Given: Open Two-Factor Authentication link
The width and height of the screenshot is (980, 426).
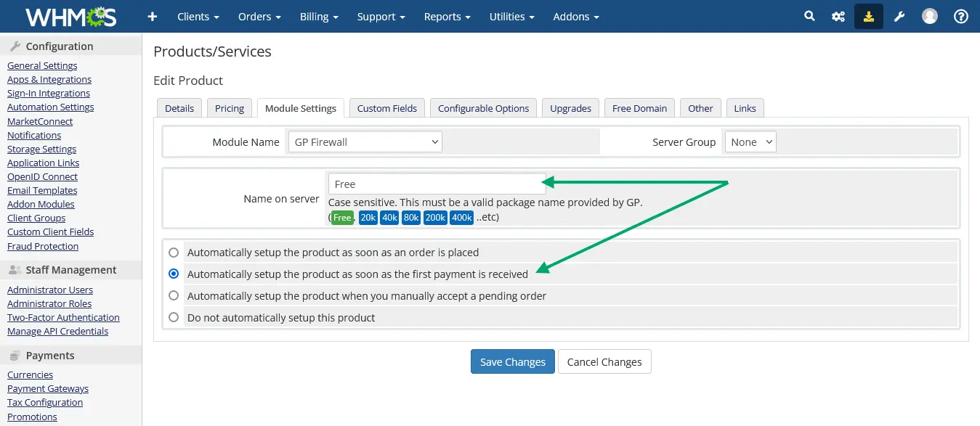Looking at the screenshot, I should pyautogui.click(x=63, y=317).
